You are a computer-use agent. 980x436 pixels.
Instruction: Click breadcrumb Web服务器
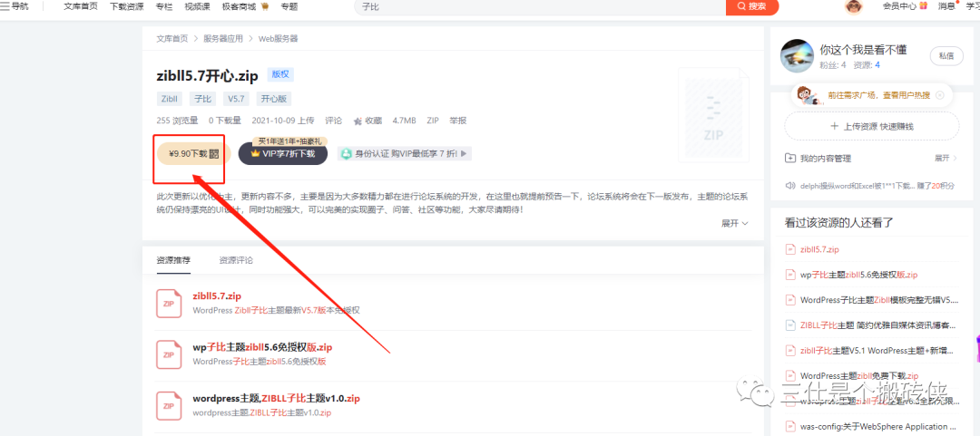click(279, 39)
